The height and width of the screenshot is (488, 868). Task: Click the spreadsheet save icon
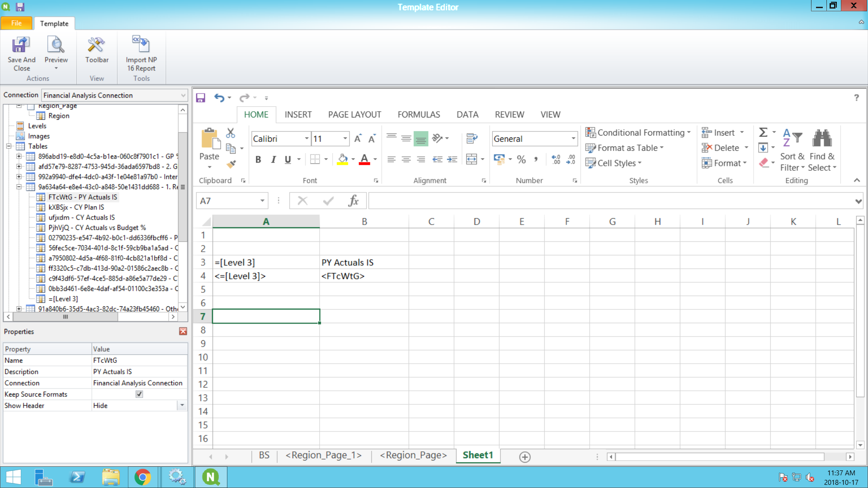point(201,98)
